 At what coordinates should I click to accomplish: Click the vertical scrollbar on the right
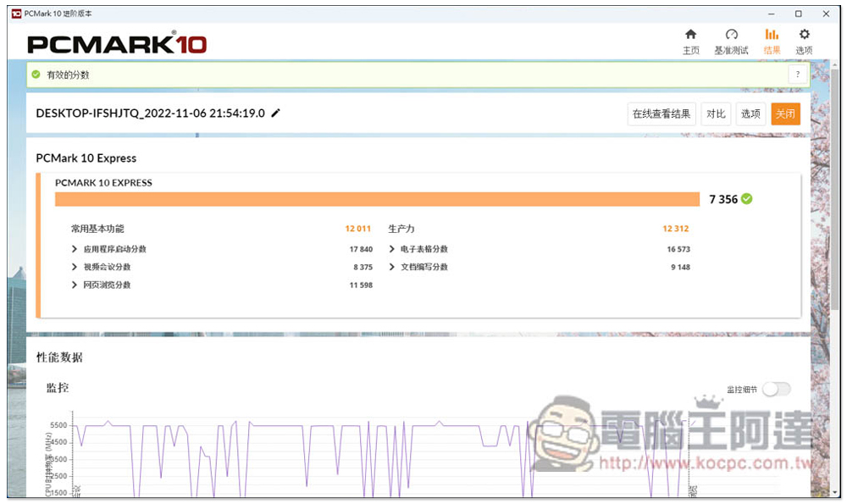click(x=836, y=189)
